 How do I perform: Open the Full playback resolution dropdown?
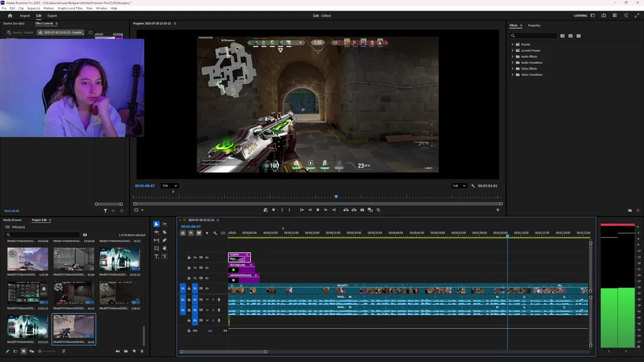(x=459, y=186)
